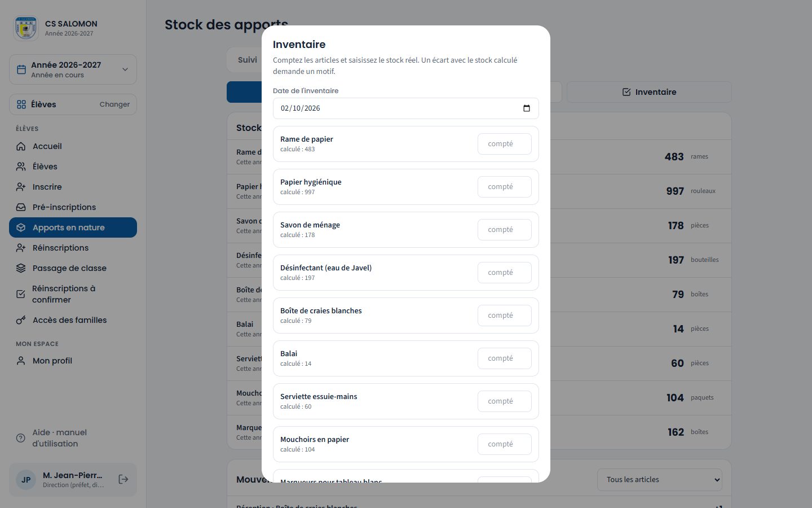The image size is (812, 508).
Task: Click the layers icon for Passage de classe
Action: click(x=21, y=268)
